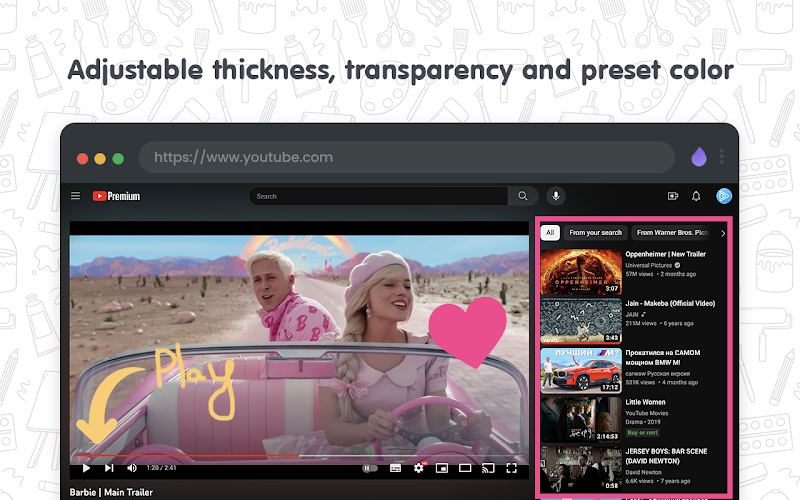800x500 pixels.
Task: Expand more filter chips arrow
Action: (722, 233)
